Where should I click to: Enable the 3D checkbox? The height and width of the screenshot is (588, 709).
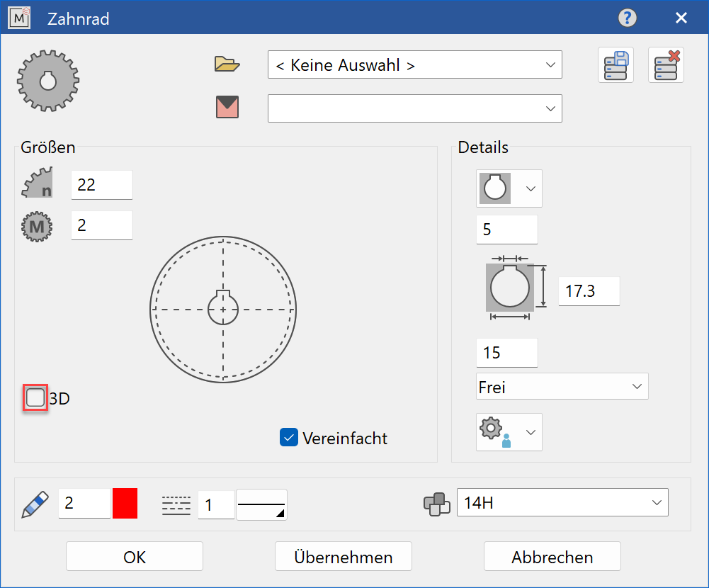pos(35,398)
